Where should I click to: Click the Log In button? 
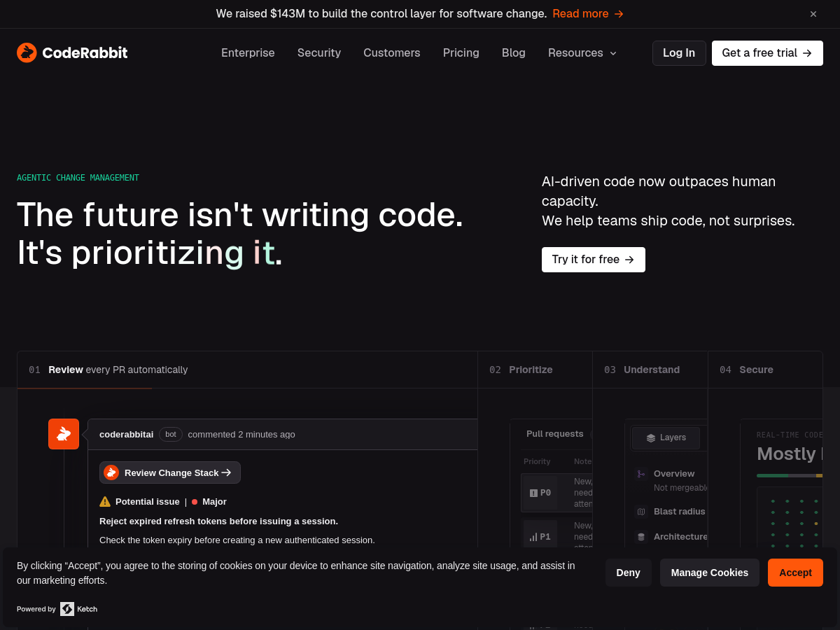679,53
